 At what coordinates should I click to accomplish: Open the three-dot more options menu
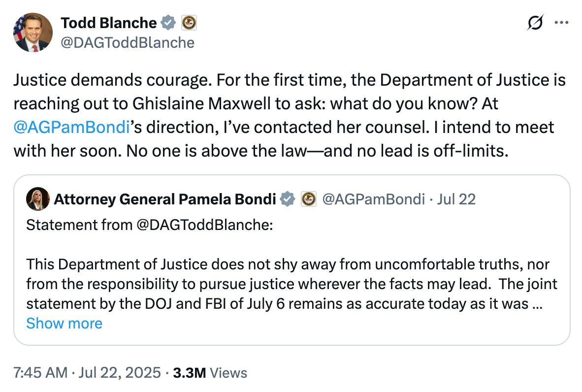click(x=561, y=23)
